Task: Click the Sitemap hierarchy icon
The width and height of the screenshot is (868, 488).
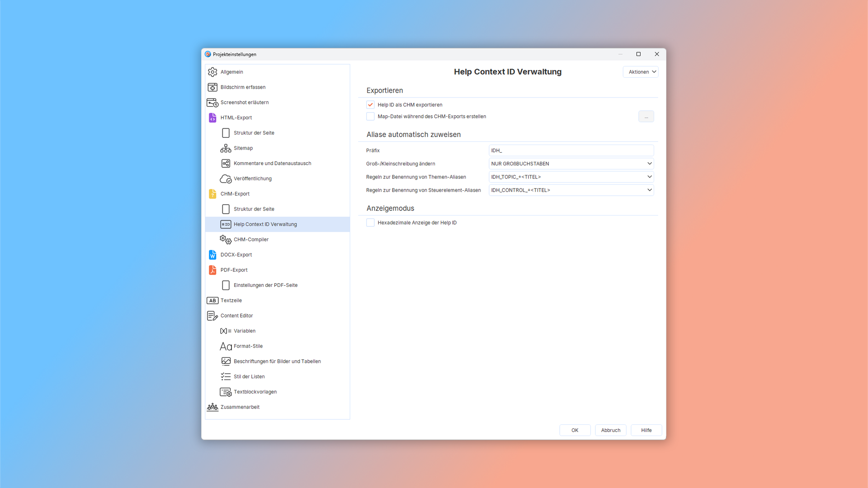Action: [x=226, y=148]
